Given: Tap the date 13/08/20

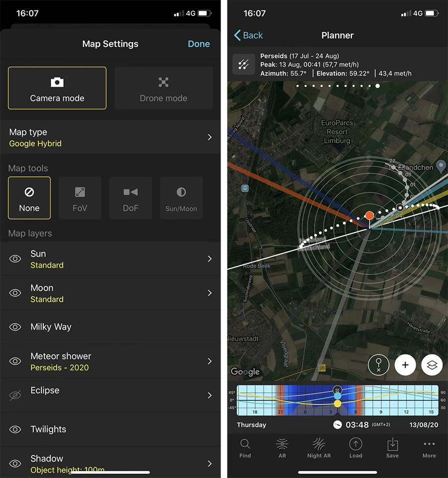Looking at the screenshot, I should point(424,425).
